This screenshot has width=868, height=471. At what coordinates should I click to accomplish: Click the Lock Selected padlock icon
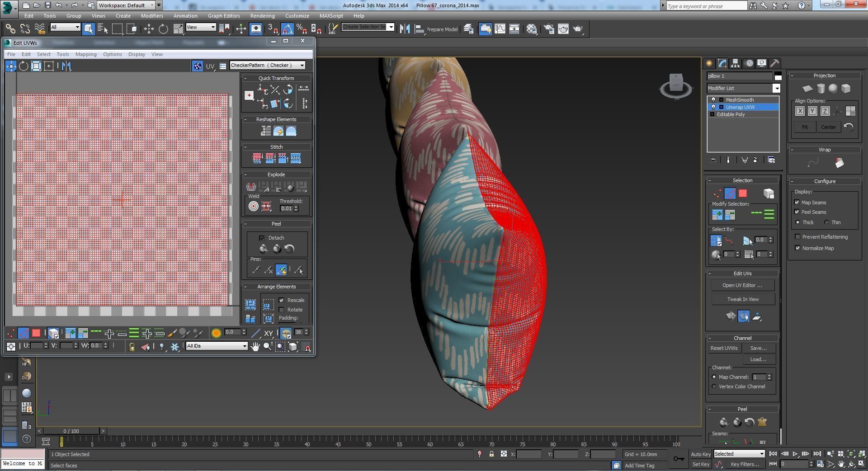(x=132, y=347)
